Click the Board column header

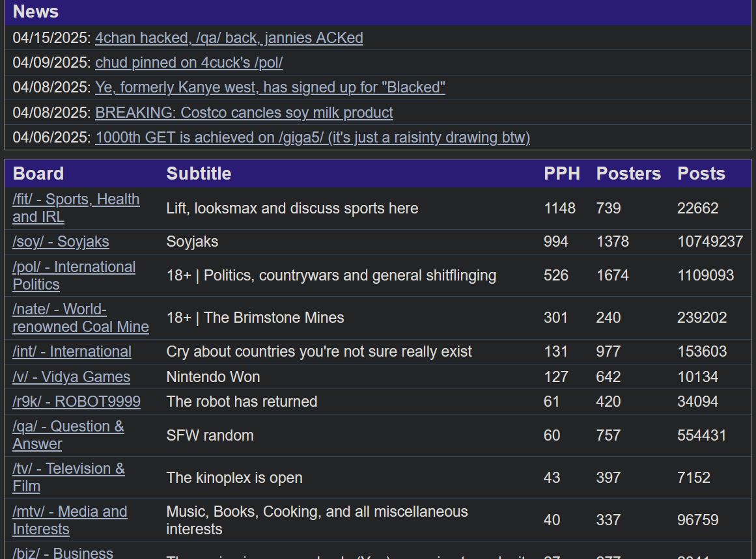coord(38,173)
